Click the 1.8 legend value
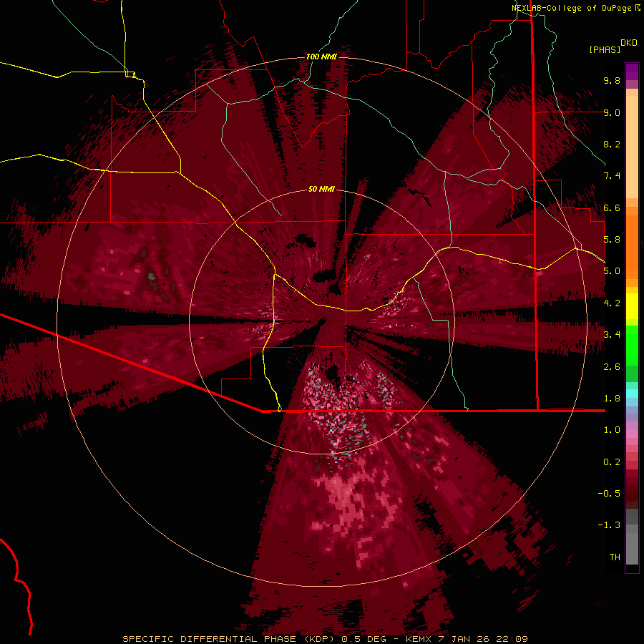This screenshot has width=644, height=644. (x=612, y=399)
